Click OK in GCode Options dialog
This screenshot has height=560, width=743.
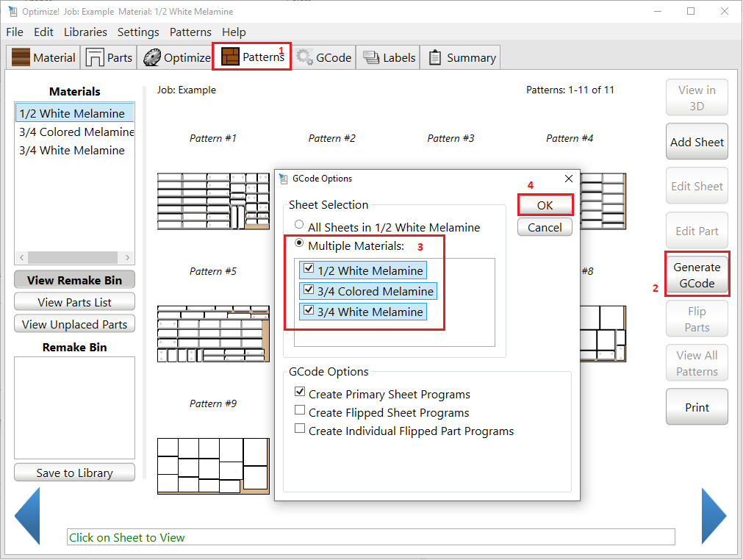pyautogui.click(x=545, y=205)
